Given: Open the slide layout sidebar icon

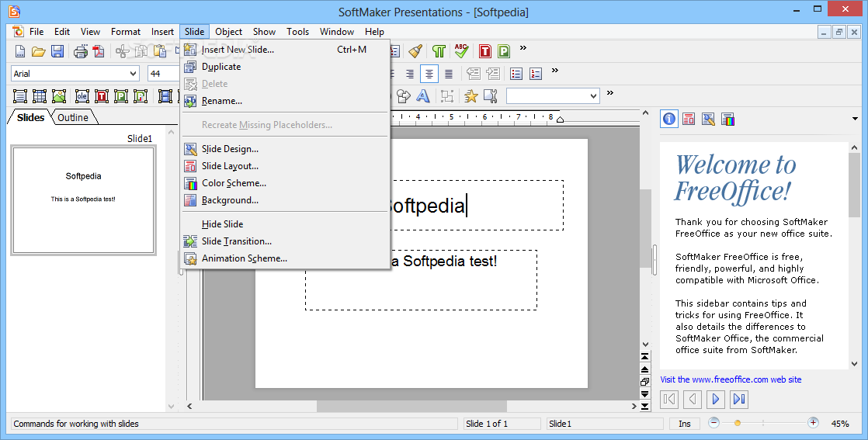Looking at the screenshot, I should [689, 119].
